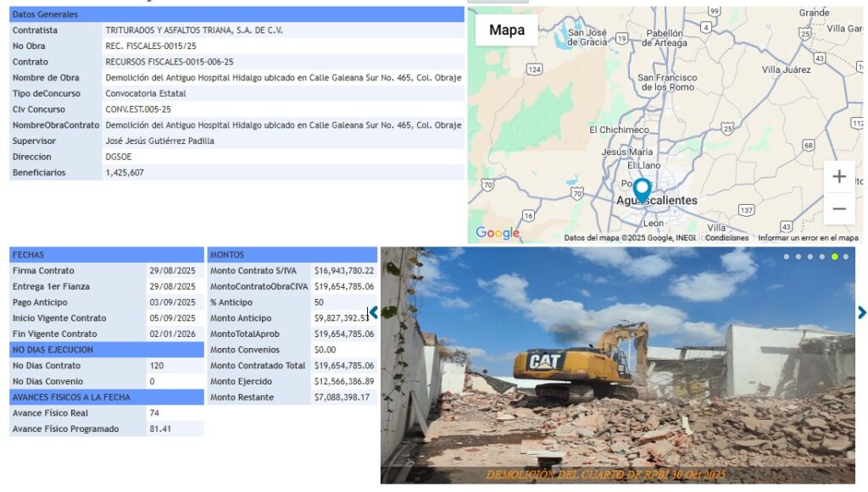Select the fourth carousel dot indicator

click(x=822, y=257)
